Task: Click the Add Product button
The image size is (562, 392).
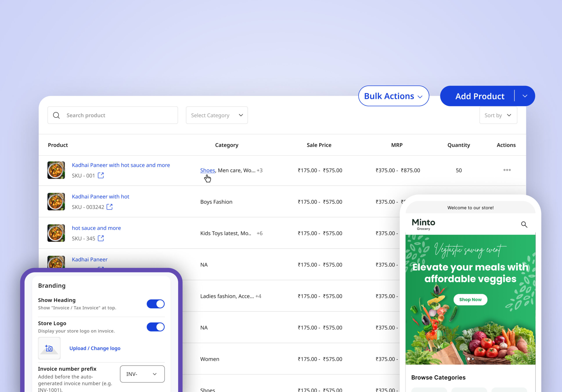Action: point(479,96)
